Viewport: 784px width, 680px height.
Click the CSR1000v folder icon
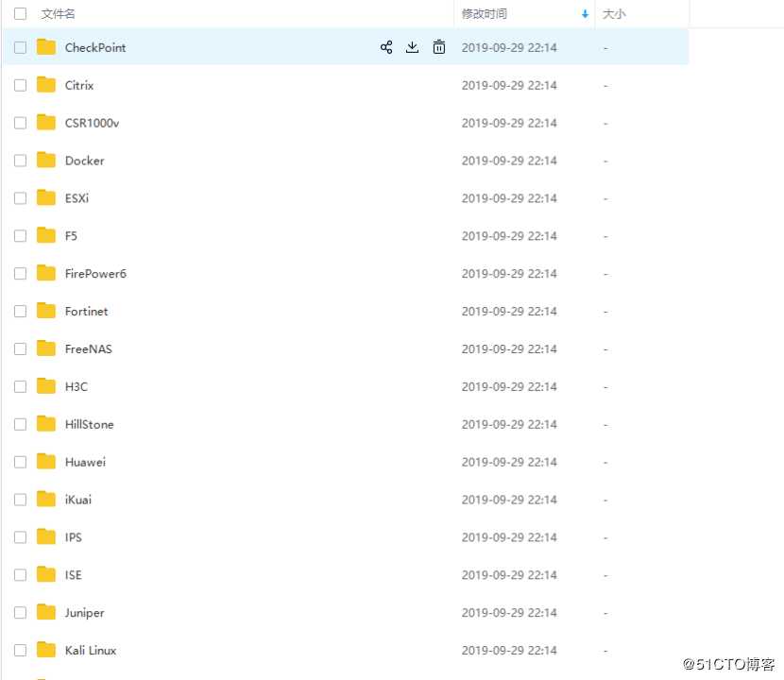[x=46, y=122]
